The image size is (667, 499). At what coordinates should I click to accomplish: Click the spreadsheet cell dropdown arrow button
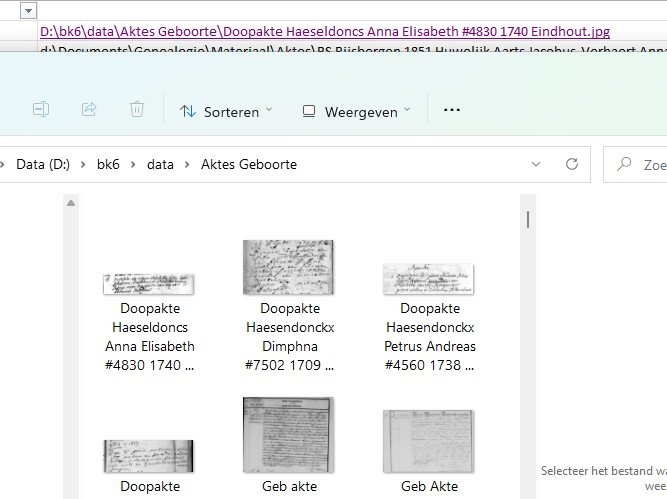pos(28,10)
